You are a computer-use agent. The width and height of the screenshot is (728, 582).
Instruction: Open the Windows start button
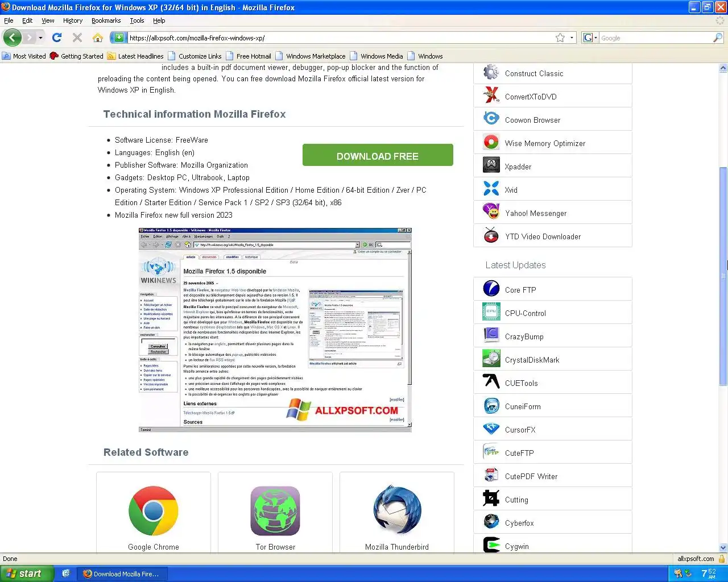tap(27, 573)
